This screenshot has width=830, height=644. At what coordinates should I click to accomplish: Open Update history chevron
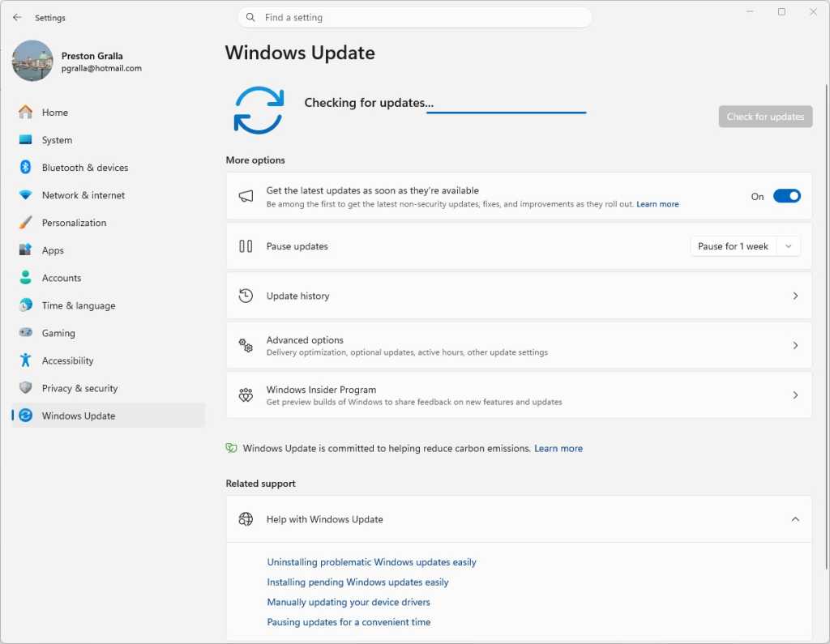click(795, 296)
